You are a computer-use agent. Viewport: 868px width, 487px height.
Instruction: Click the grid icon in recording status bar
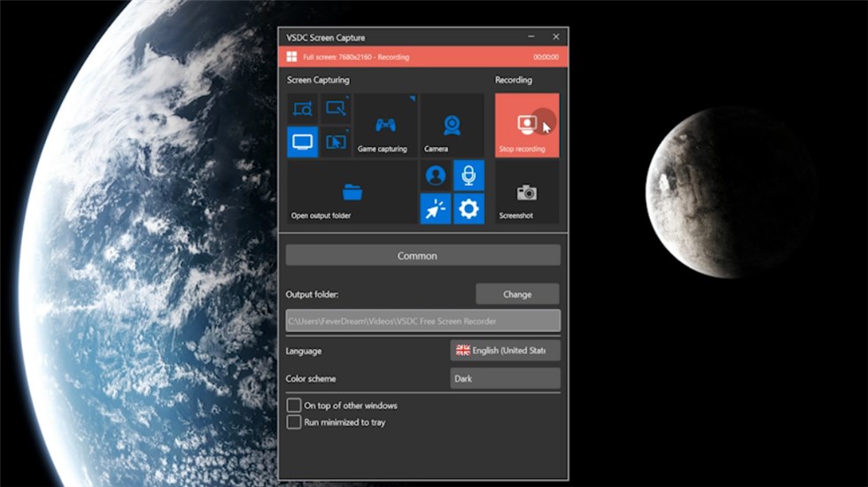pyautogui.click(x=291, y=57)
